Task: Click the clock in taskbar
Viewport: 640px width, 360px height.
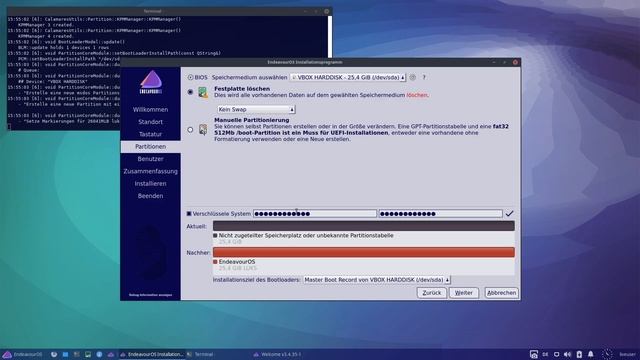Action: tap(607, 354)
